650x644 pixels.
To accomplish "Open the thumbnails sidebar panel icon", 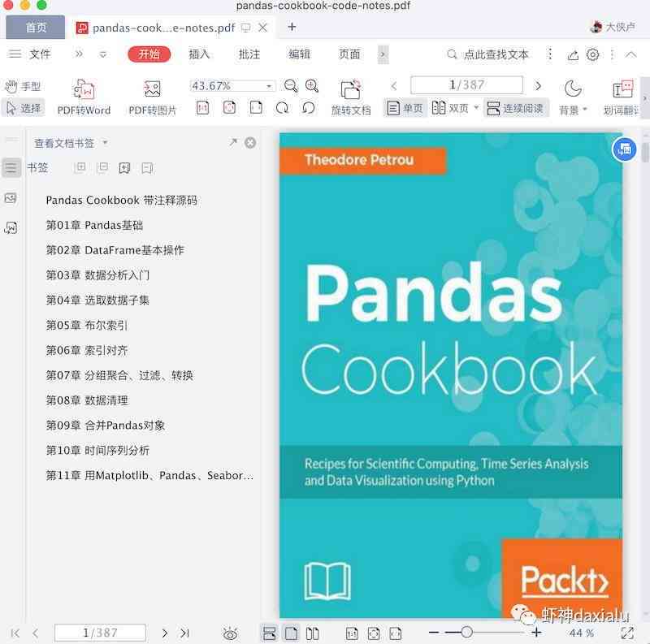I will click(x=11, y=197).
